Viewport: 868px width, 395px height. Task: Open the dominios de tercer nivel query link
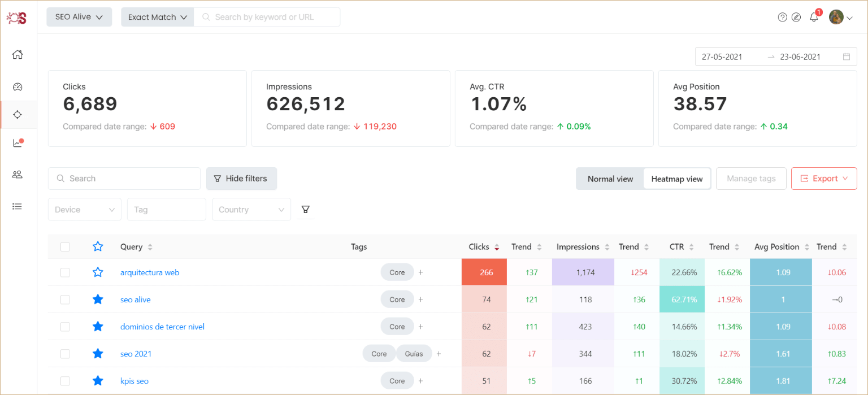pos(162,327)
